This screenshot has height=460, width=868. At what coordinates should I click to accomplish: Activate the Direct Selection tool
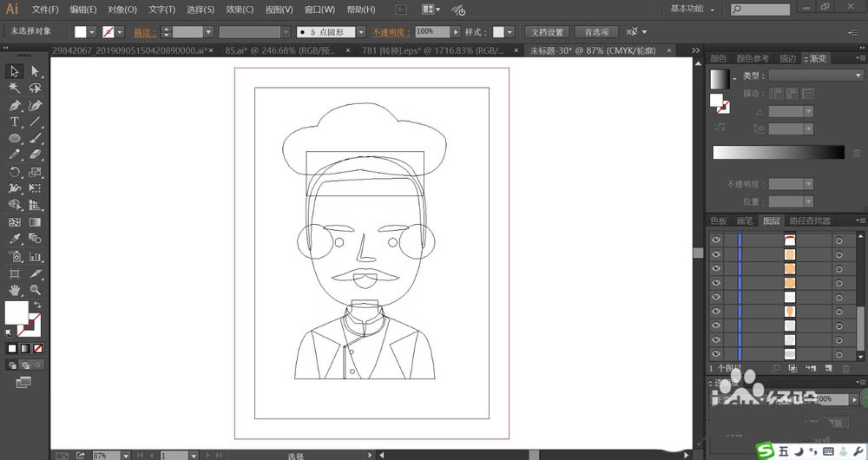pos(36,71)
